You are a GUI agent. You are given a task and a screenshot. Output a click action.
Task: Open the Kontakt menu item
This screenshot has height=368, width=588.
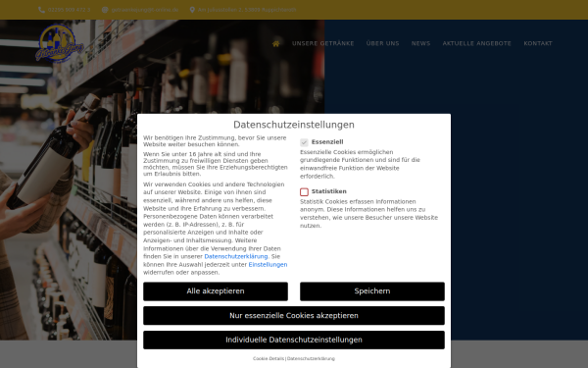[538, 43]
